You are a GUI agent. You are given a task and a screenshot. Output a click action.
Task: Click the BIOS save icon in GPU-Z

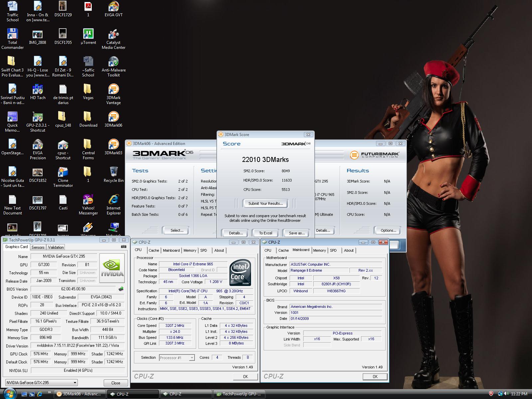121,289
